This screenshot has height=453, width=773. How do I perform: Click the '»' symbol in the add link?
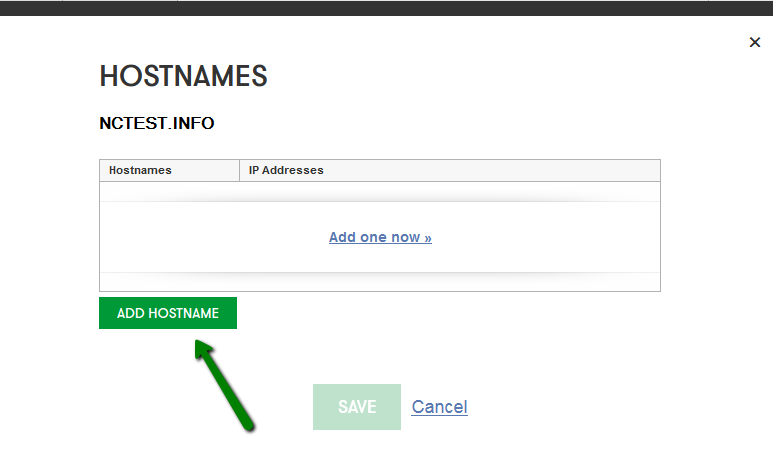[427, 238]
